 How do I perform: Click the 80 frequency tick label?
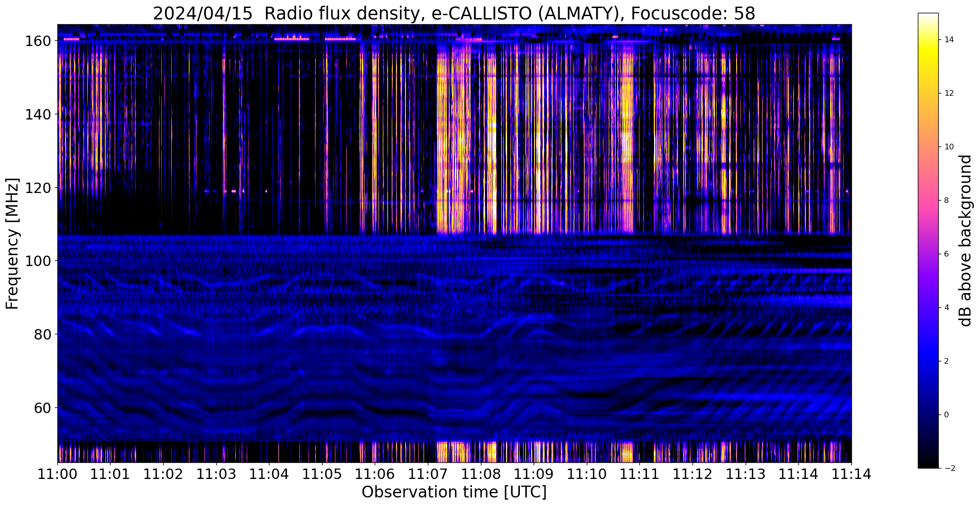(42, 334)
